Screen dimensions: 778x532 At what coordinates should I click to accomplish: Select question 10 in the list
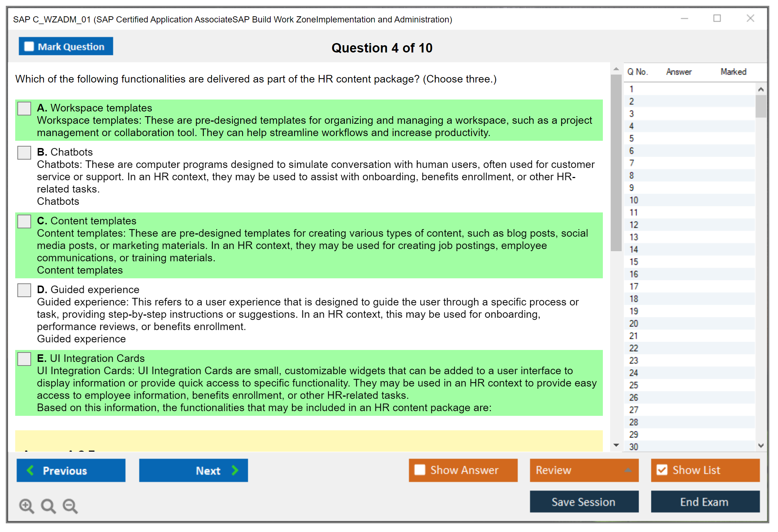click(x=634, y=200)
